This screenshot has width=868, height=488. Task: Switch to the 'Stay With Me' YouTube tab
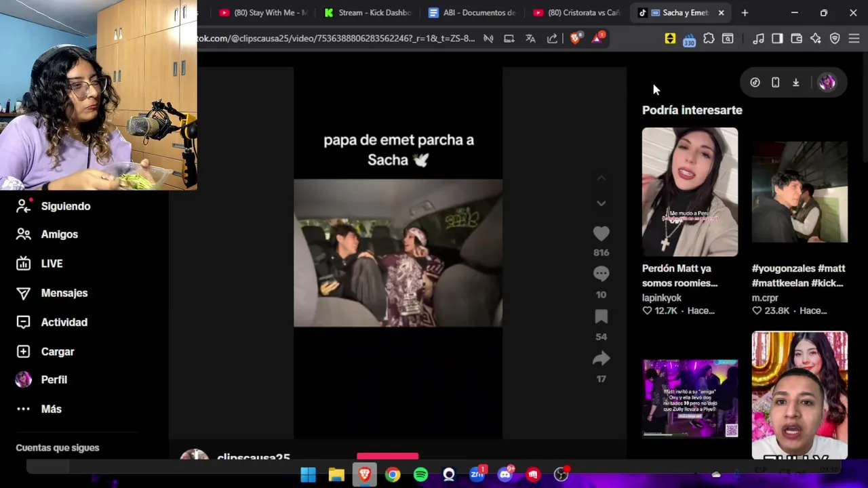tap(263, 12)
